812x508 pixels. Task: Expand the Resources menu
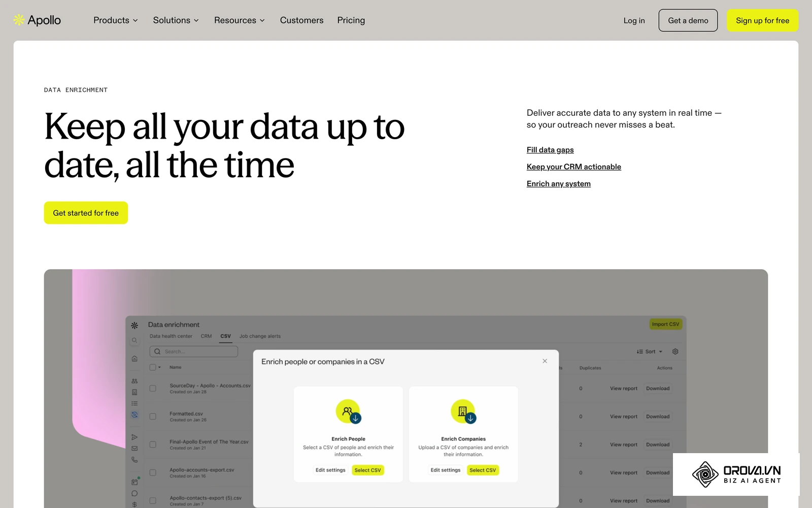pos(240,20)
